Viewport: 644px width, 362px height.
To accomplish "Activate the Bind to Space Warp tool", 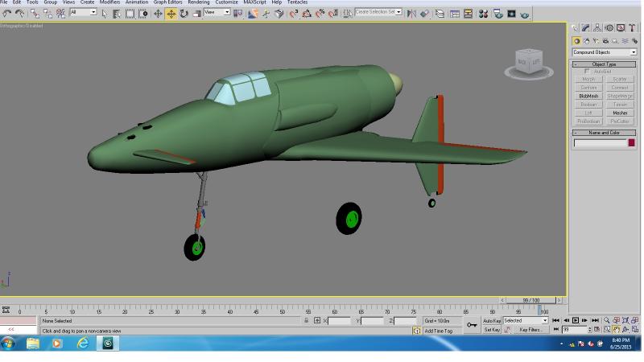I will 61,14.
